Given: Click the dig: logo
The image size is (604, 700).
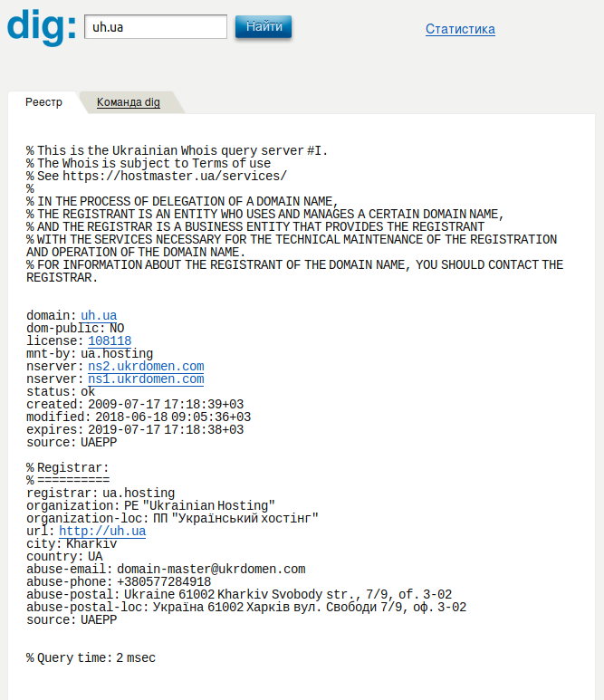Looking at the screenshot, I should point(41,26).
